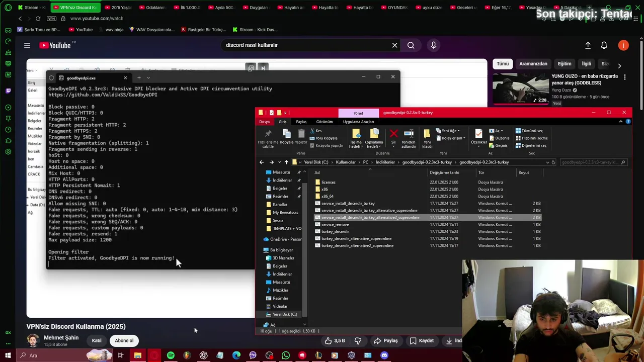Clear the YouTube search field with X
644x362 pixels.
(x=394, y=45)
